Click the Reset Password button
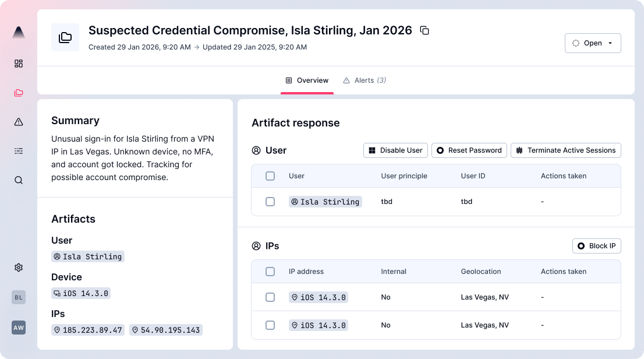The width and height of the screenshot is (644, 359). click(x=469, y=150)
